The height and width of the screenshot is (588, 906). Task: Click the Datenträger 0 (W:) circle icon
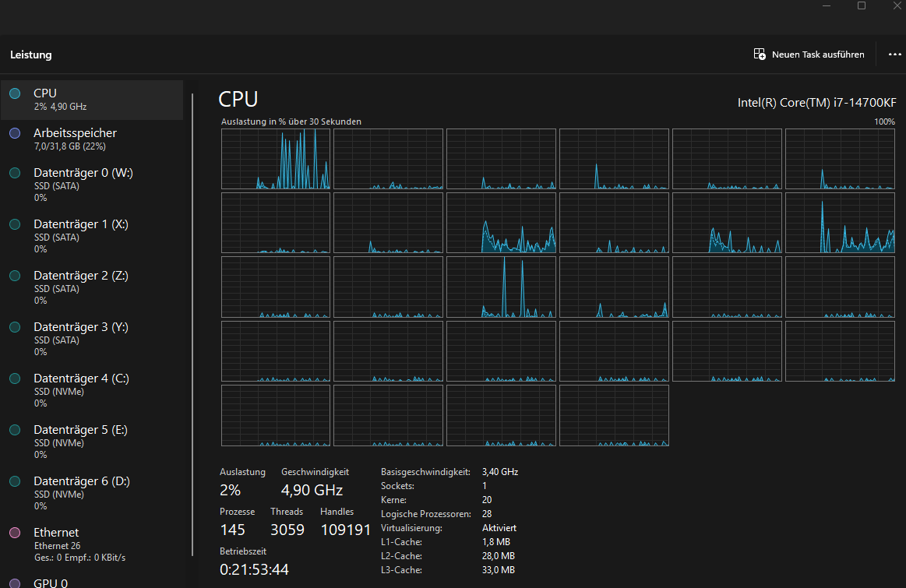[x=15, y=173]
